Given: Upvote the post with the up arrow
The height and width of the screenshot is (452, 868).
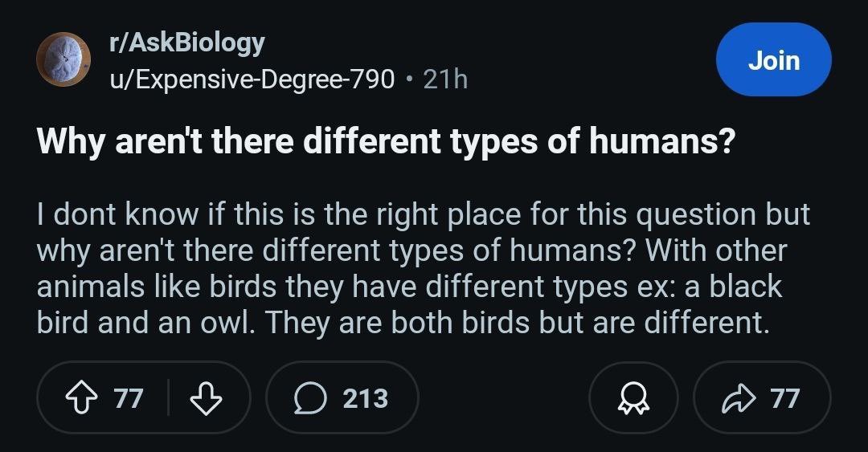Looking at the screenshot, I should click(82, 398).
